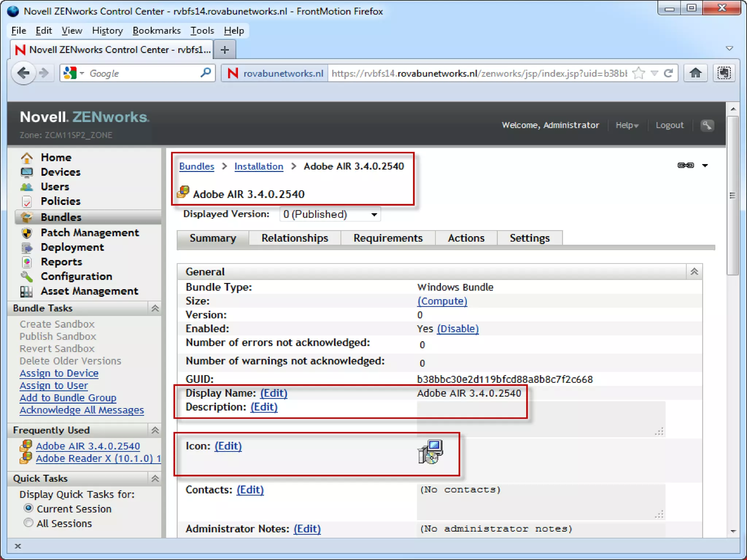The image size is (747, 560).
Task: Click the bookmark star icon in address bar
Action: click(x=639, y=73)
